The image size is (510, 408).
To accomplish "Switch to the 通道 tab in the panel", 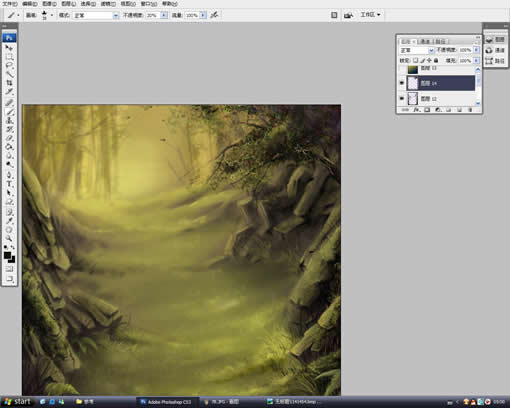I will pyautogui.click(x=425, y=41).
